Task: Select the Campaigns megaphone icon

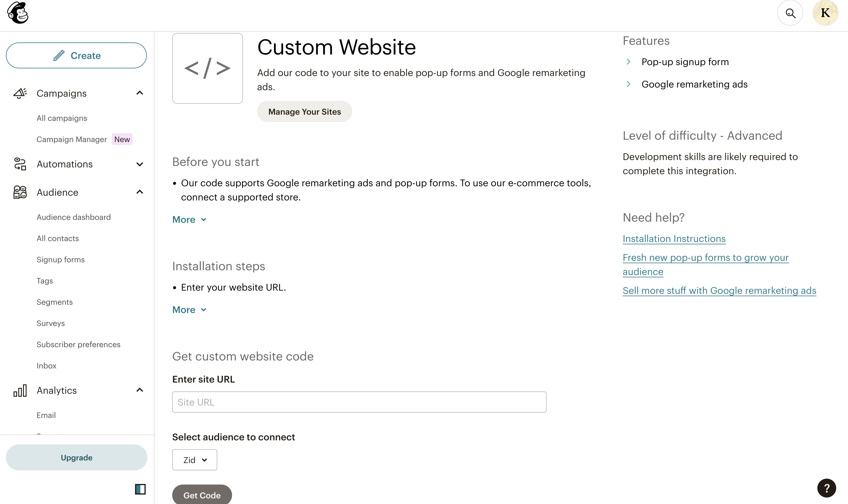Action: pyautogui.click(x=20, y=93)
